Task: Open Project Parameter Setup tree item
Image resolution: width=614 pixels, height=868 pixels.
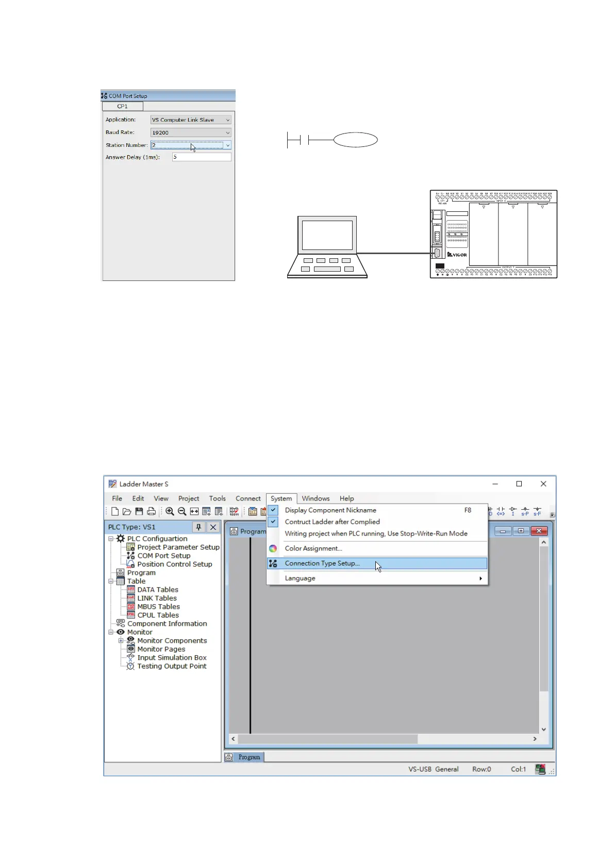Action: pos(178,547)
